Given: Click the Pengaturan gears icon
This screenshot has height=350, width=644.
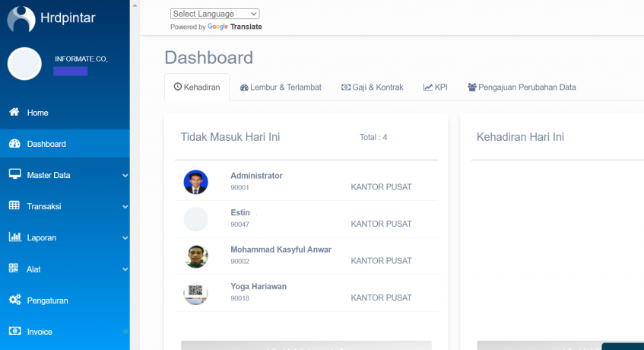Looking at the screenshot, I should (14, 301).
